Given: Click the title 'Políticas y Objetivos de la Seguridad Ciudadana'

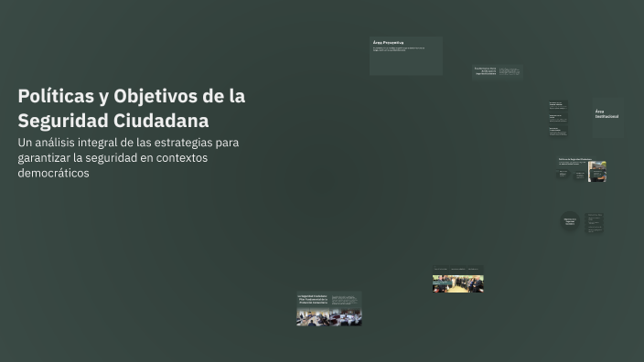Looking at the screenshot, I should [132, 109].
